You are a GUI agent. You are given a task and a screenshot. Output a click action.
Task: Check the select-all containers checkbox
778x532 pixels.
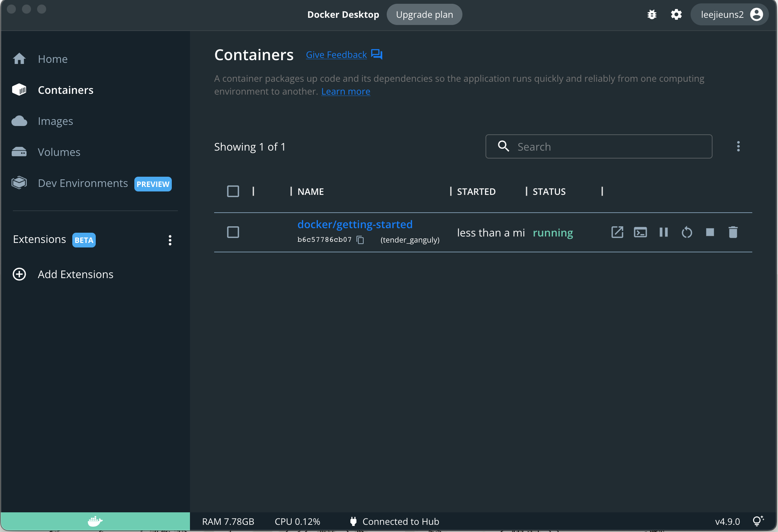coord(233,191)
